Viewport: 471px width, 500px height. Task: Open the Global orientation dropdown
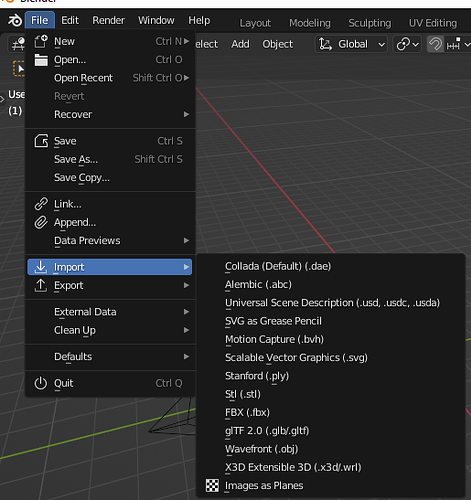[352, 44]
